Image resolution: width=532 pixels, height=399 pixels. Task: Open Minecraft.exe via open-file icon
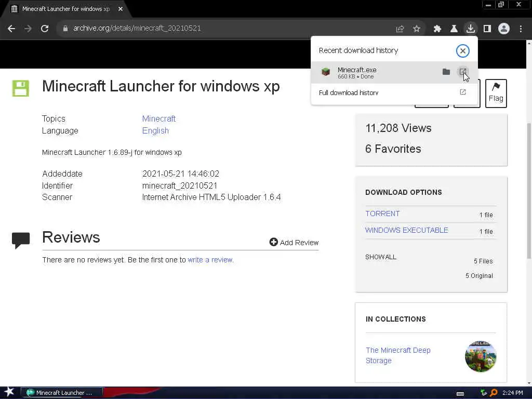pyautogui.click(x=463, y=72)
